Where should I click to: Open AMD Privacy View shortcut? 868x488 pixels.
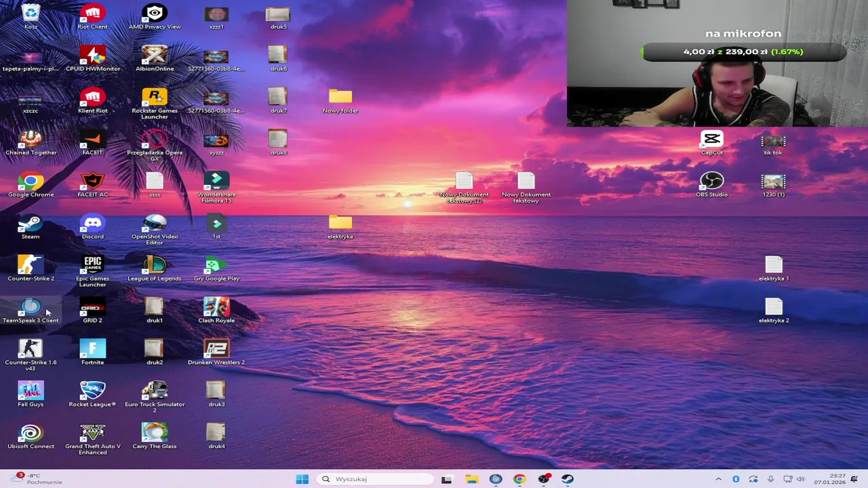point(155,18)
